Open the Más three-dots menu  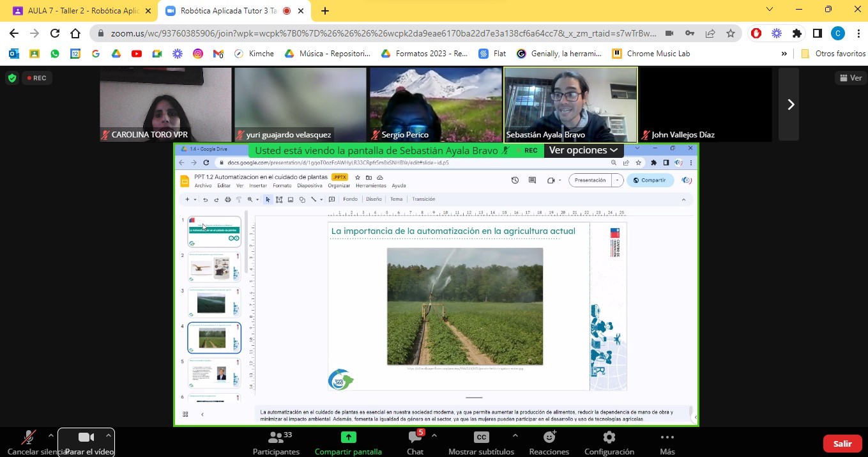tap(667, 438)
